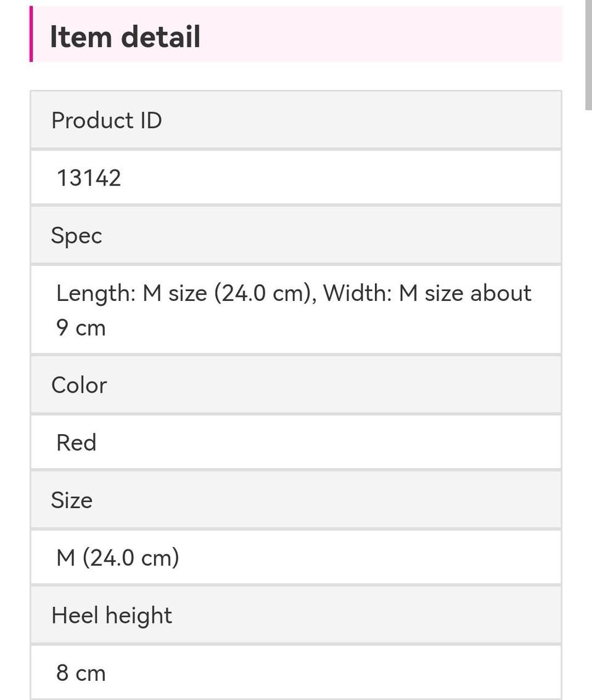Click the pink accent bar beside Item detail
592x700 pixels.
click(31, 35)
